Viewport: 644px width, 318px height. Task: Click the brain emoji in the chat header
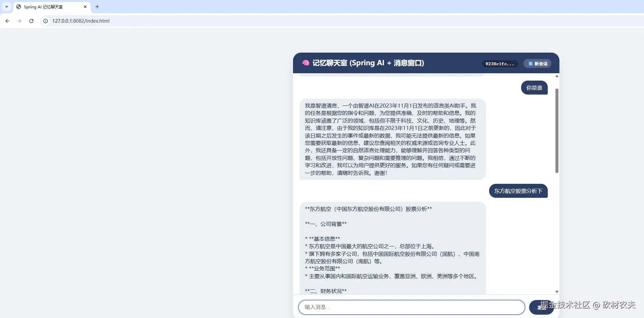point(305,63)
